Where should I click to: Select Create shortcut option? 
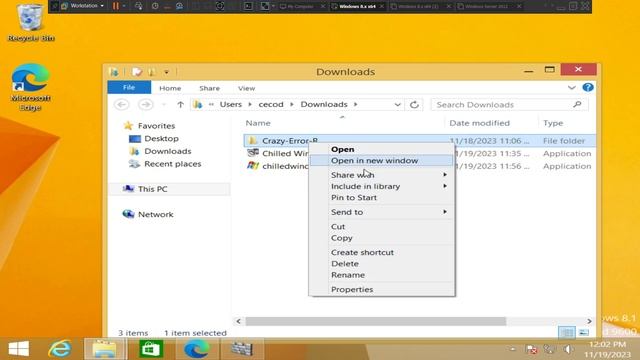click(x=382, y=252)
